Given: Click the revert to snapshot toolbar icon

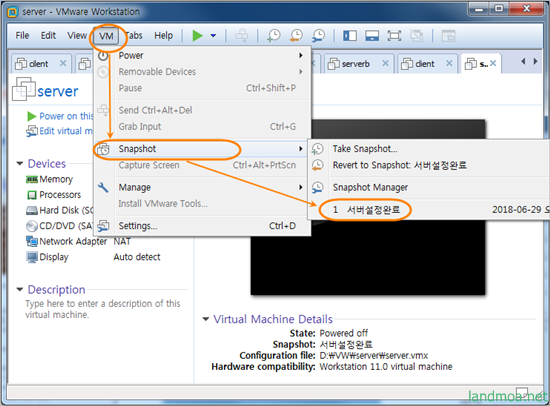Looking at the screenshot, I should tap(296, 35).
